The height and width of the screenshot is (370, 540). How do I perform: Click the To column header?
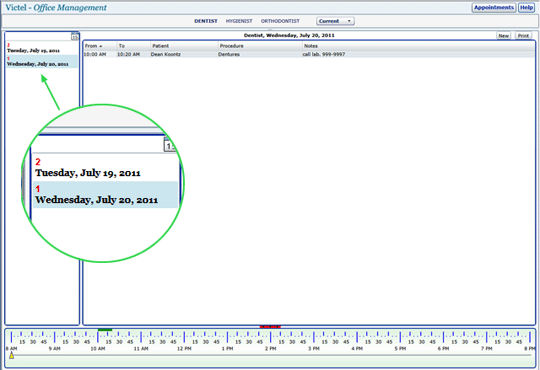133,46
